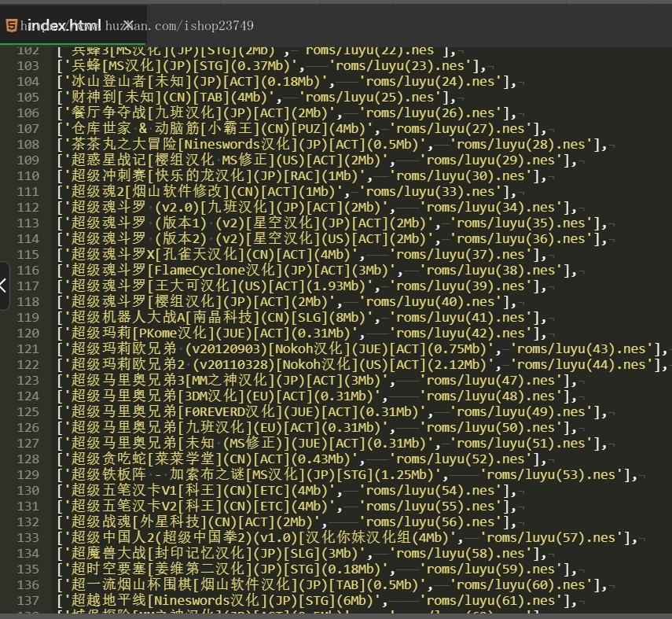Image resolution: width=672 pixels, height=619 pixels.
Task: Click '超级机器人大战A' entry
Action: [x=127, y=318]
